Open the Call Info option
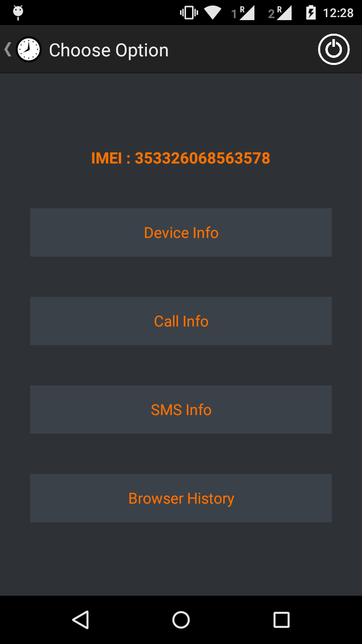The height and width of the screenshot is (644, 362). coord(181,321)
